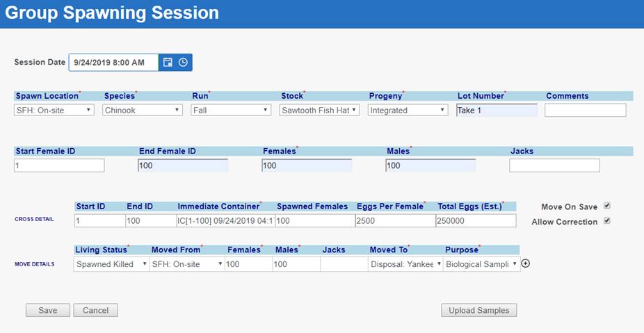Viewport: 644px width, 333px height.
Task: Click the Save button
Action: click(48, 310)
